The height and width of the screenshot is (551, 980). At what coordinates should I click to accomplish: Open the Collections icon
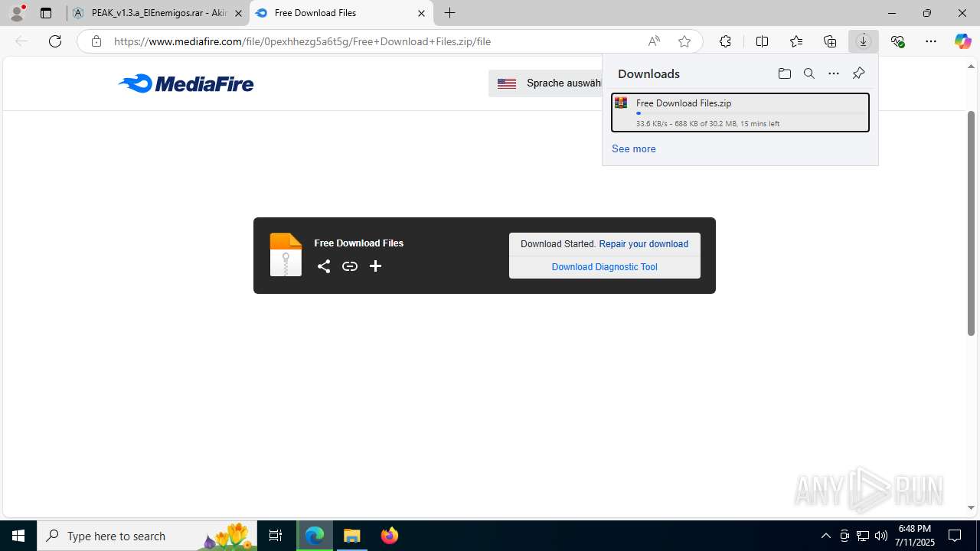(830, 41)
